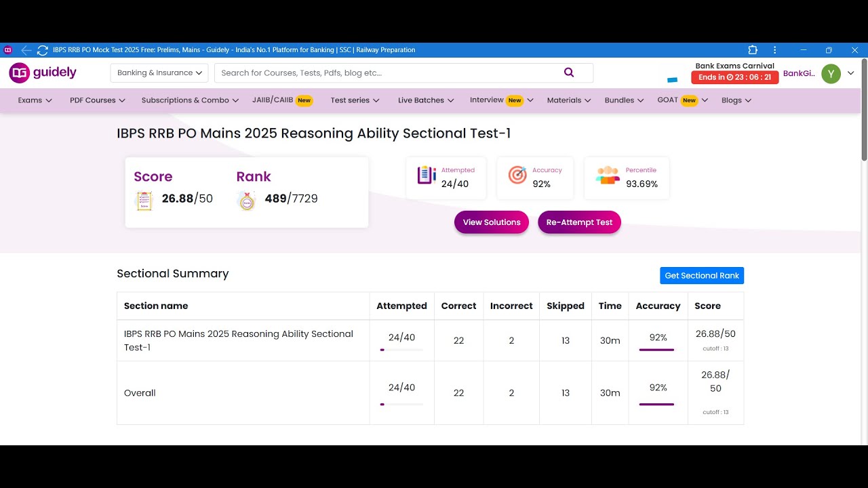Expand the Bundles menu
Screen dimensions: 868x488
click(624, 100)
